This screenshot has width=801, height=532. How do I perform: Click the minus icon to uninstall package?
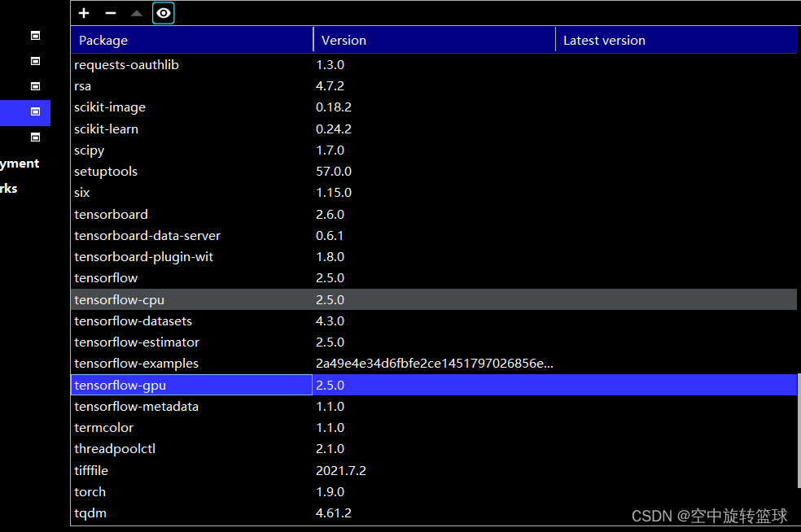click(111, 13)
